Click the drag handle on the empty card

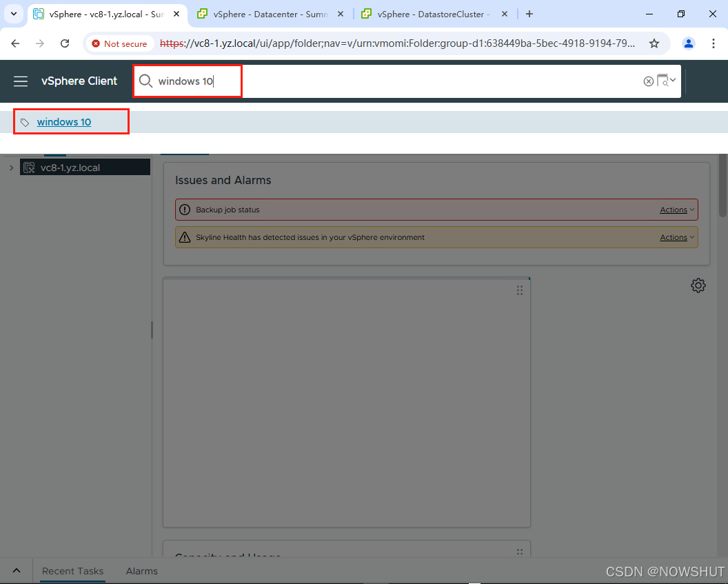(520, 290)
